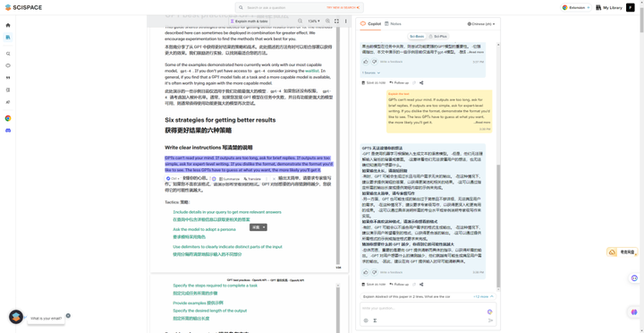Viewport: 644px width, 333px height.
Task: Thumbs up the last Copilot response
Action: pos(366,272)
